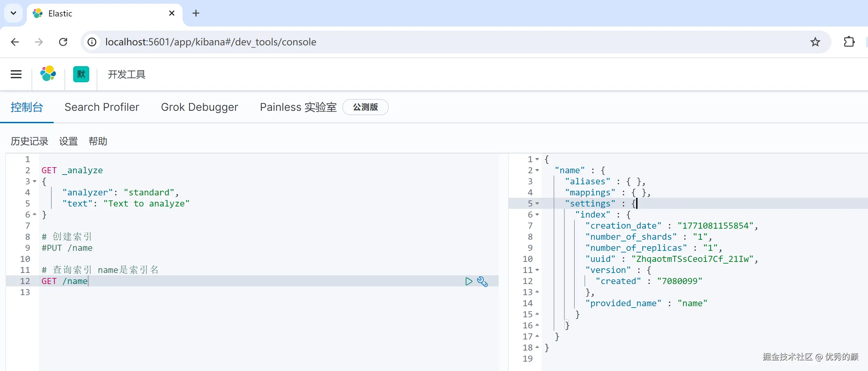Open the 设置 settings link

(68, 141)
